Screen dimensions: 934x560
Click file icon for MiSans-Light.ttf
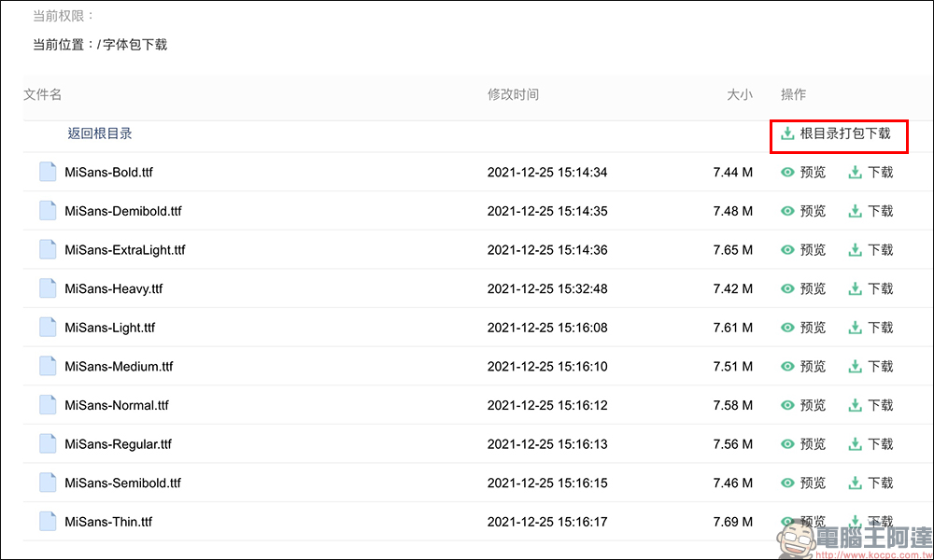(x=48, y=327)
